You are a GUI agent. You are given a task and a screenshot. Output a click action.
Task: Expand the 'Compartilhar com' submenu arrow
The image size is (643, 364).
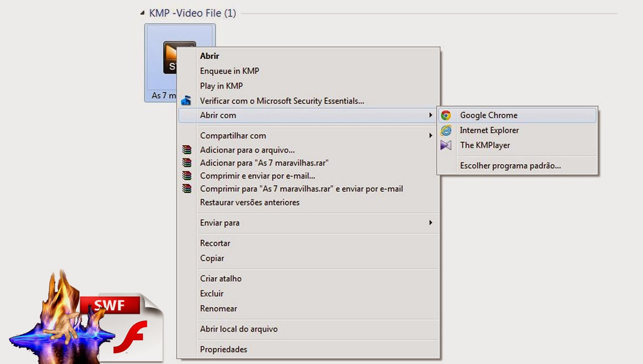tap(430, 136)
